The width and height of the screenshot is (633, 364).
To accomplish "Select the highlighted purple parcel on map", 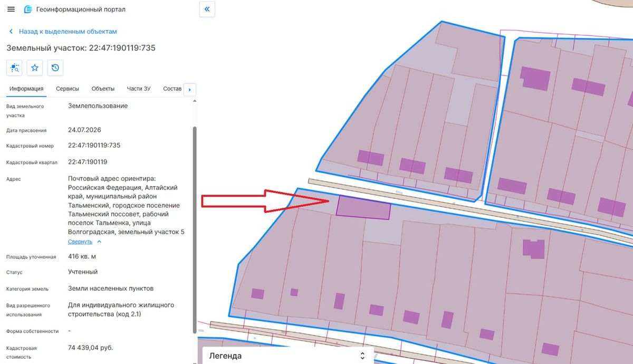I will tap(363, 207).
